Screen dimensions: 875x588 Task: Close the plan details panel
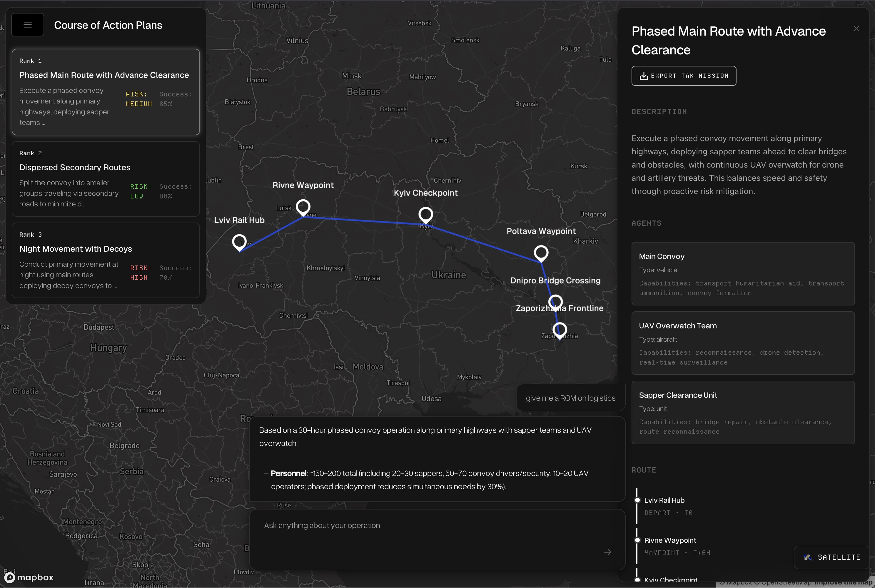856,29
